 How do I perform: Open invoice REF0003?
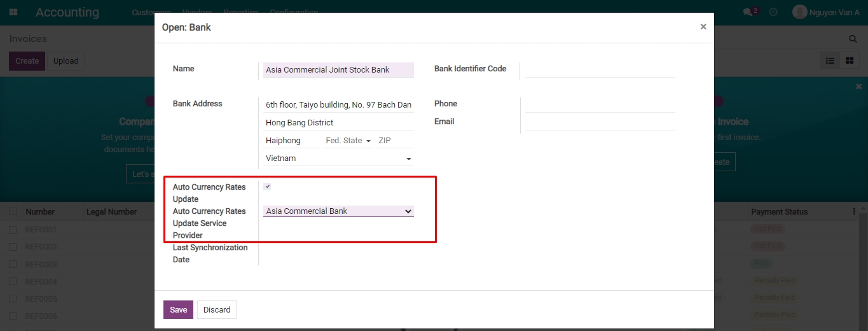click(x=41, y=264)
